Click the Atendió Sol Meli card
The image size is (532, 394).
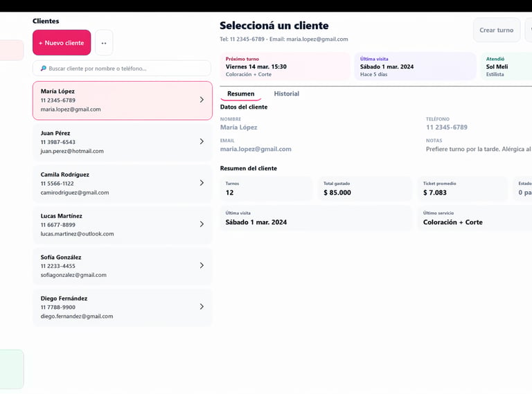click(506, 66)
